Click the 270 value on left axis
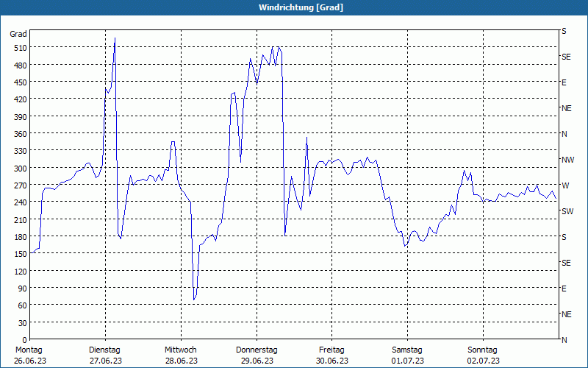This screenshot has height=368, width=588. (x=21, y=185)
